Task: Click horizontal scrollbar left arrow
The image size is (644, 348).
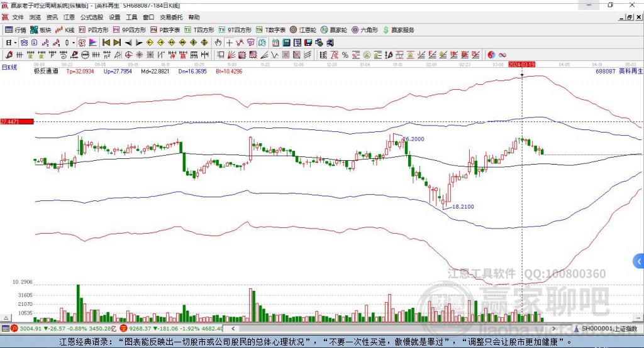Action: point(233,329)
